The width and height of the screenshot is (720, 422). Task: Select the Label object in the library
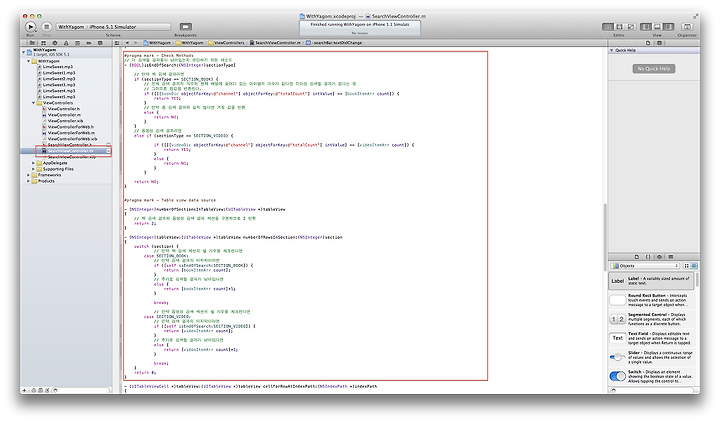652,281
